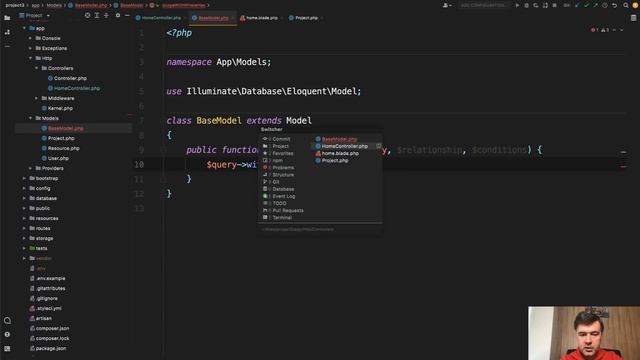640x360 pixels.
Task: Collapse the Models folder
Action: click(x=30, y=118)
